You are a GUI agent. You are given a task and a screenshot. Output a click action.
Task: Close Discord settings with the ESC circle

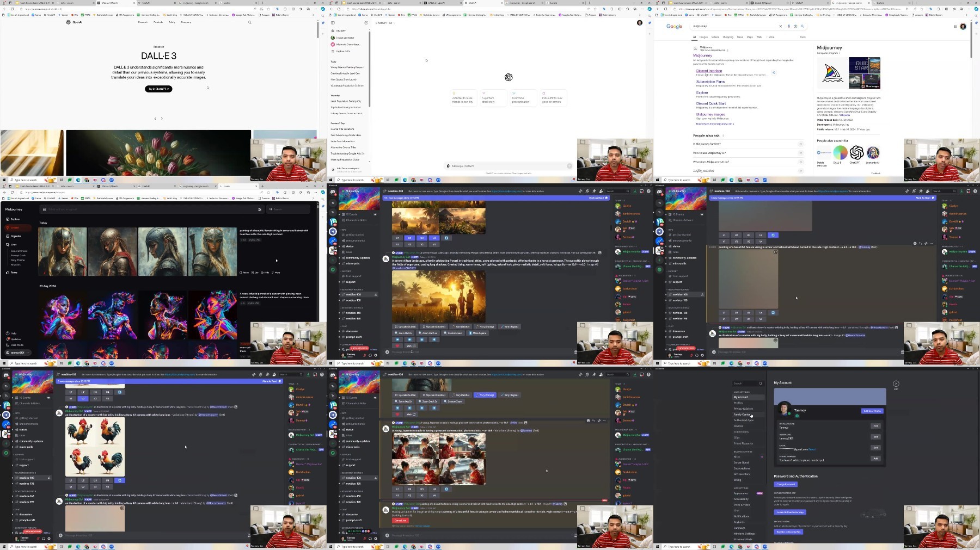(x=896, y=384)
